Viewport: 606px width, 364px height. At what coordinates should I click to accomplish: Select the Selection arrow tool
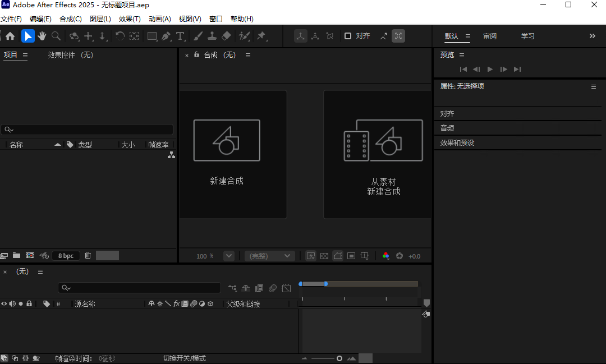pos(28,36)
